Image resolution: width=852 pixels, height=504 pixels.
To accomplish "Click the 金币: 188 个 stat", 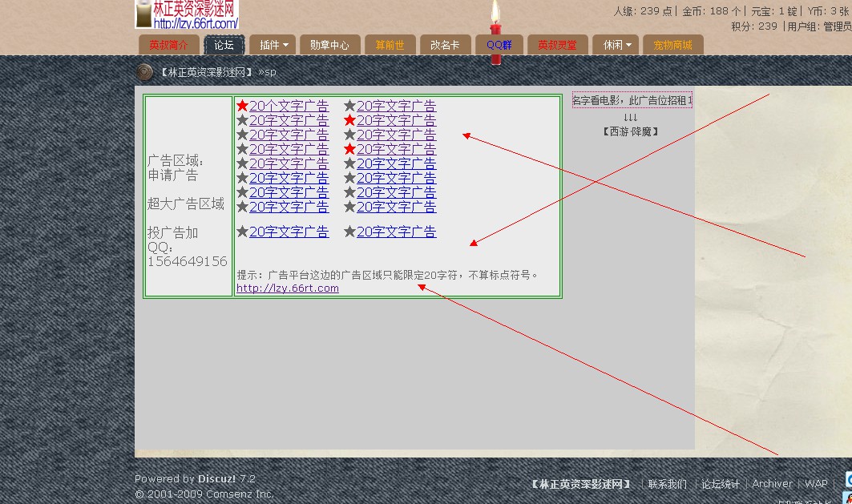I will [712, 11].
